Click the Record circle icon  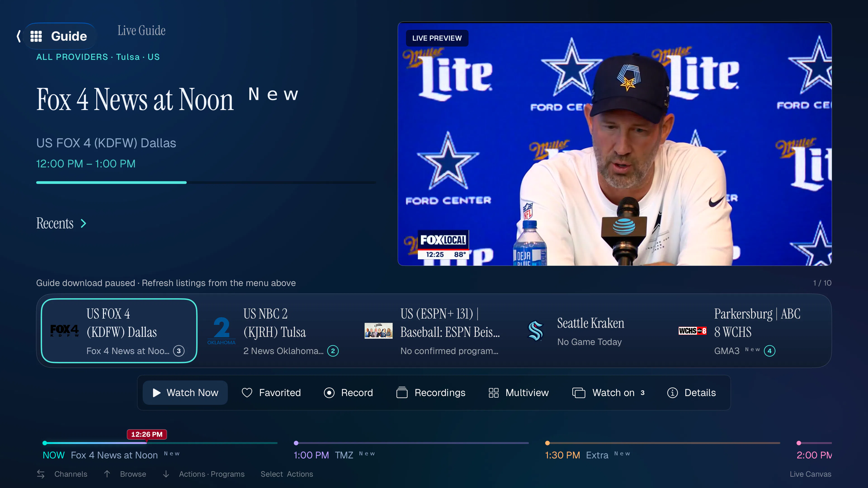click(x=329, y=393)
